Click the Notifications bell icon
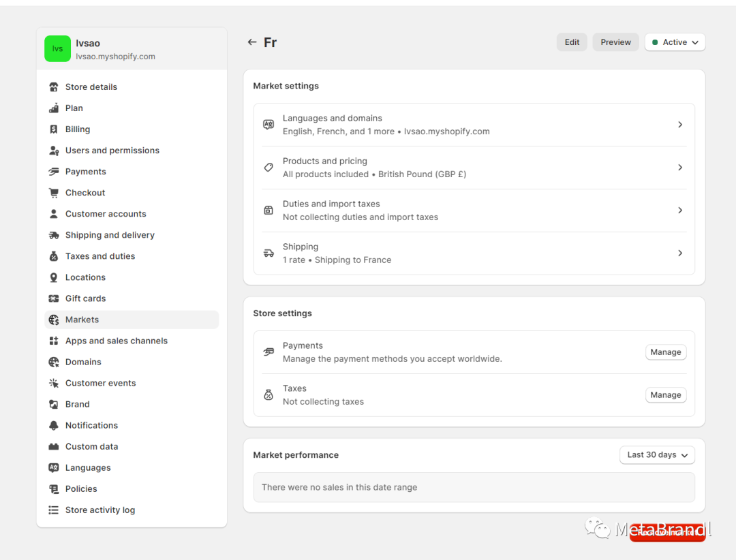Screen dimensions: 736x560 click(x=54, y=425)
